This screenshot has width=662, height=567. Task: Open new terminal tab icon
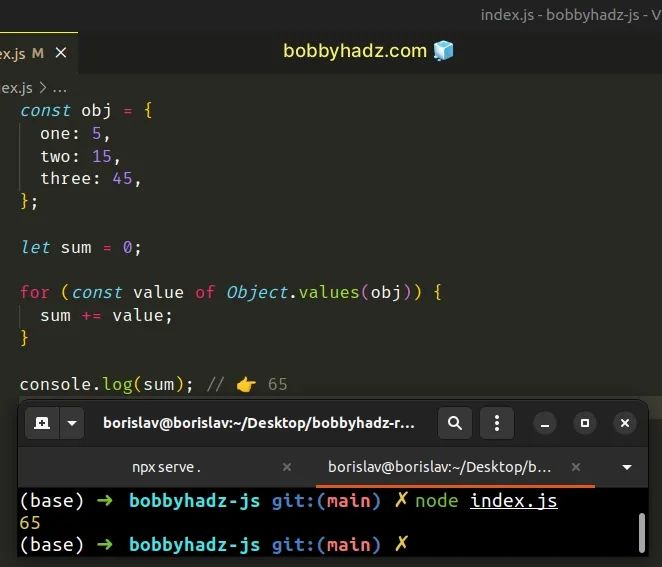(42, 423)
